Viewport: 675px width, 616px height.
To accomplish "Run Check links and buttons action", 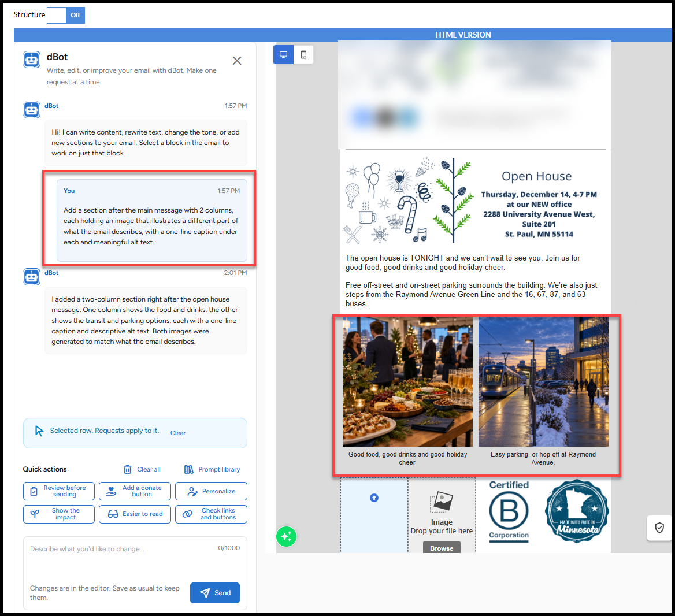I will pos(211,514).
